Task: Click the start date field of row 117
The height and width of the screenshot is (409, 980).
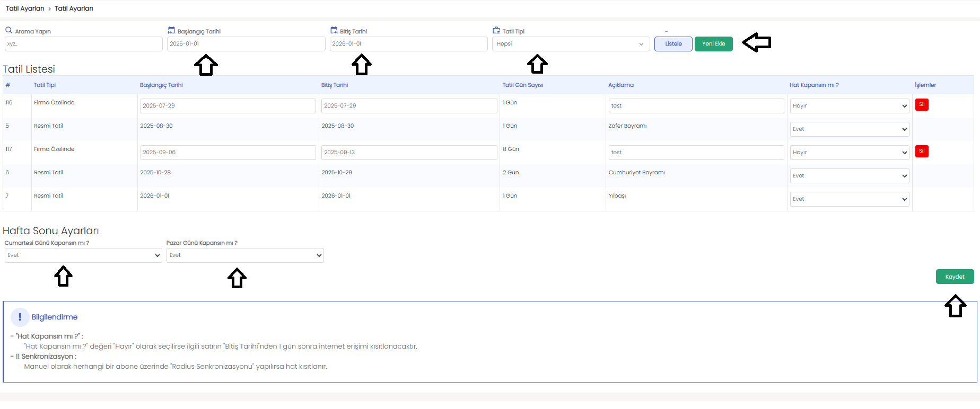Action: click(228, 153)
